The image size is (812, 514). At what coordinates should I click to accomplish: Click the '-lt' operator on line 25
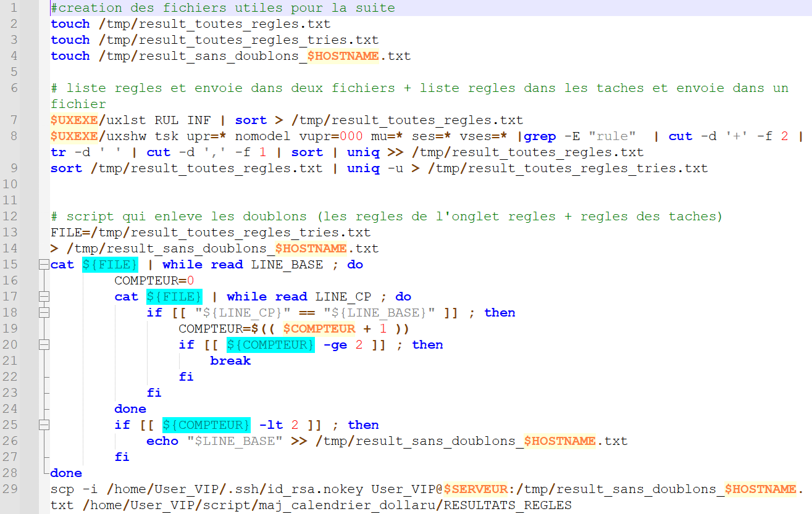click(270, 425)
